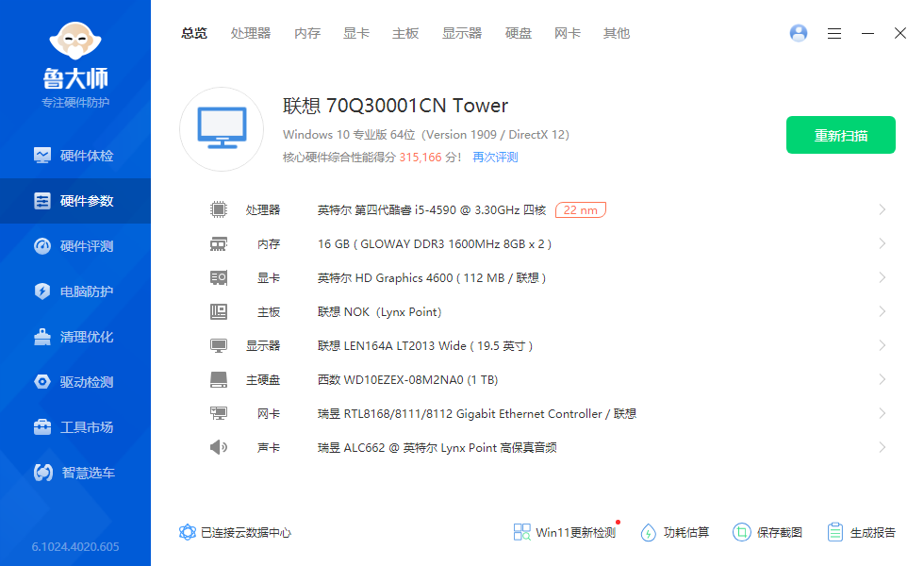Expand the 内存 row chevron
This screenshot has height=566, width=924.
[883, 243]
